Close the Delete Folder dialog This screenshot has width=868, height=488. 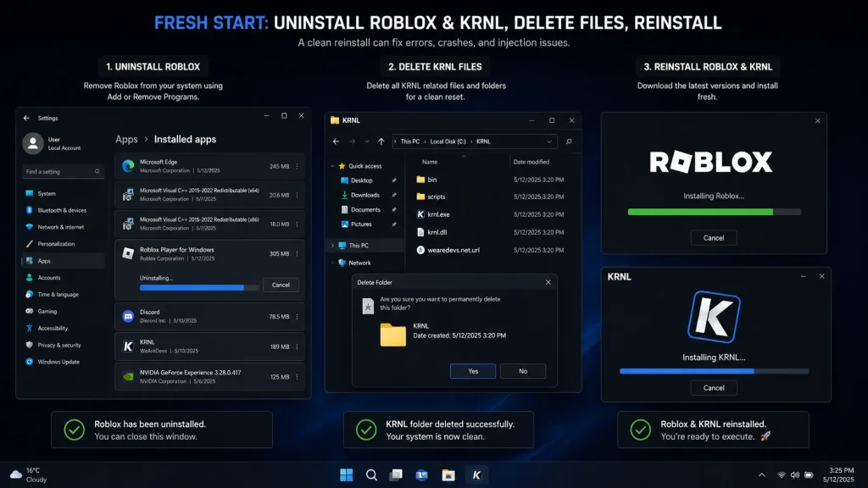tap(548, 282)
